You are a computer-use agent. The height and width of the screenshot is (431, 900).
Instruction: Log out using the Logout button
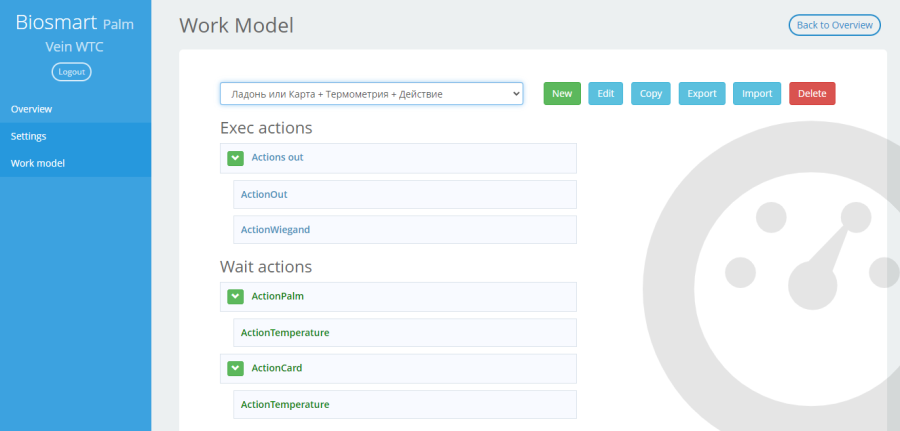72,72
